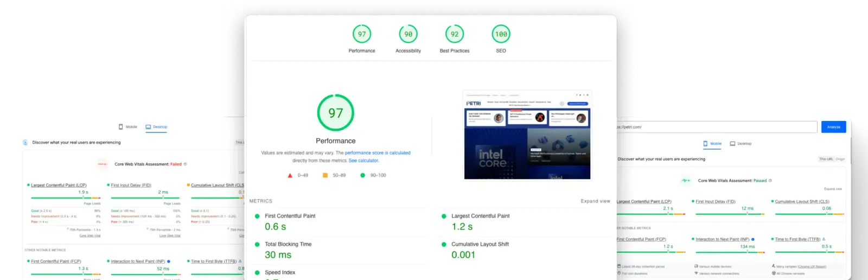Click the orange square 50–89 legend icon
Viewport: 868px width, 280px height.
(x=325, y=175)
